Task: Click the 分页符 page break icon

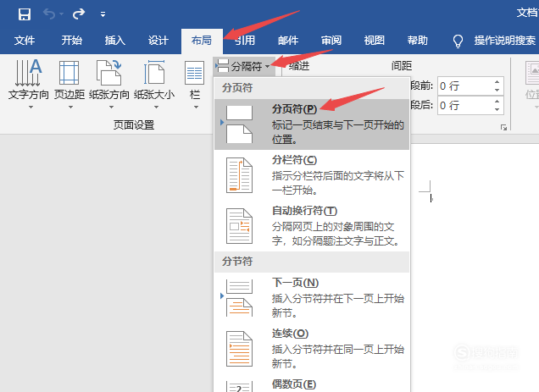Action: tap(239, 124)
